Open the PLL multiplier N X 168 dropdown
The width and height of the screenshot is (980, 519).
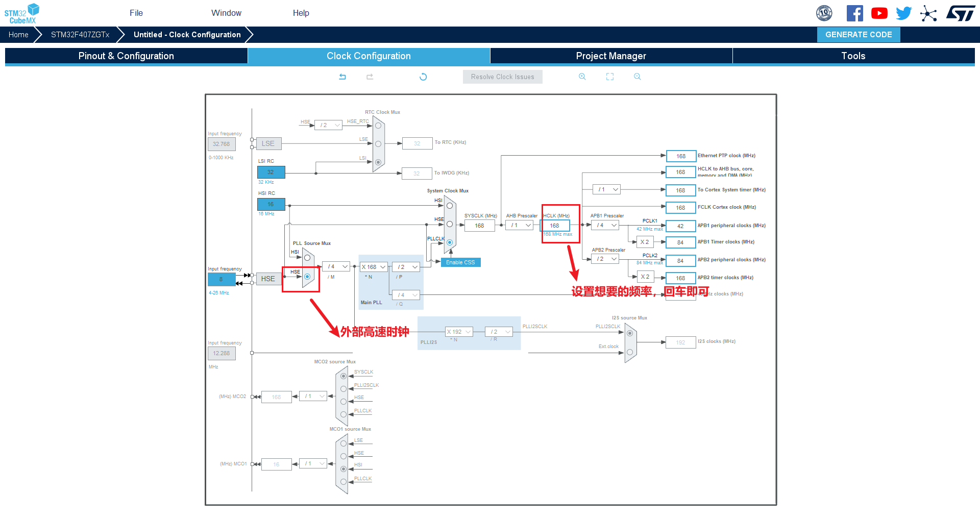coord(374,267)
